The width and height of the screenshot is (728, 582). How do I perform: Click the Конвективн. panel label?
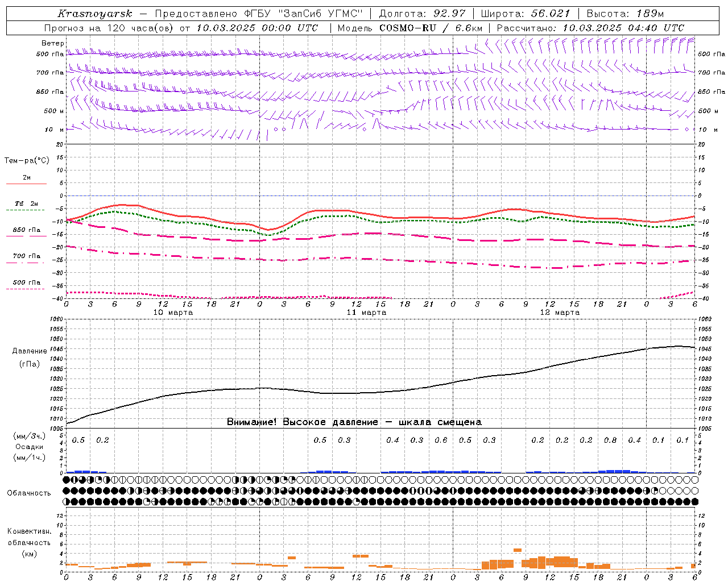click(x=29, y=531)
